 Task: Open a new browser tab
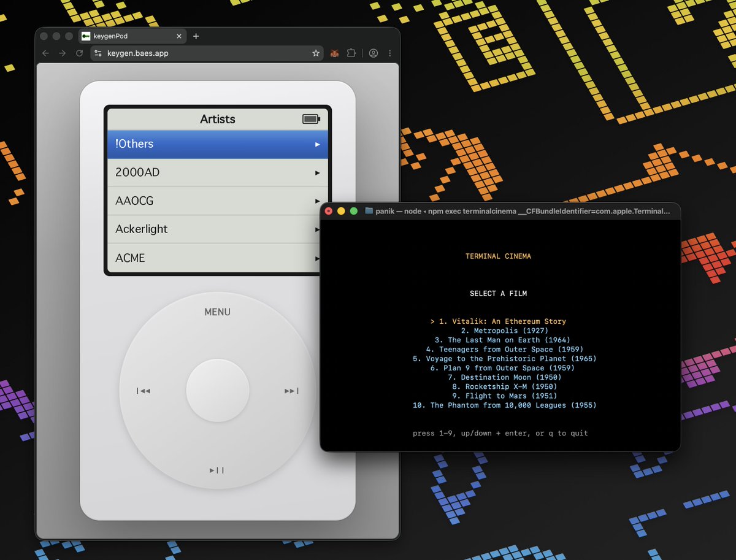[x=196, y=36]
